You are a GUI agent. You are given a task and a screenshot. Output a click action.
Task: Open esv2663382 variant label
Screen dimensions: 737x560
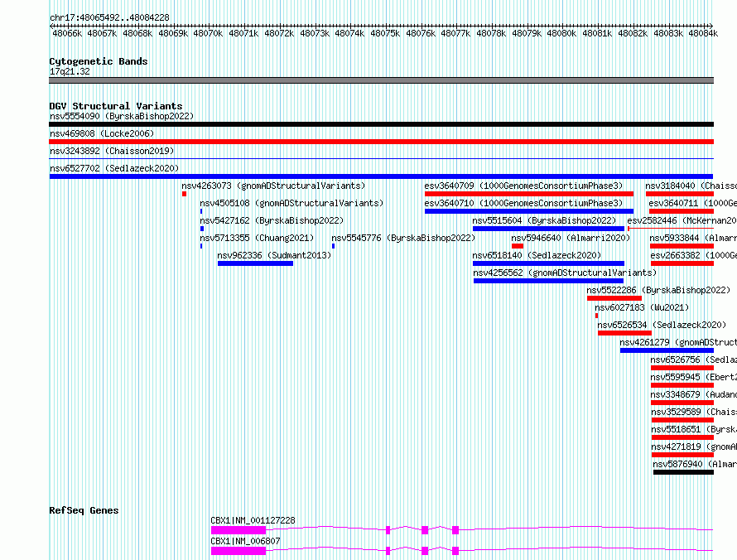click(x=694, y=255)
